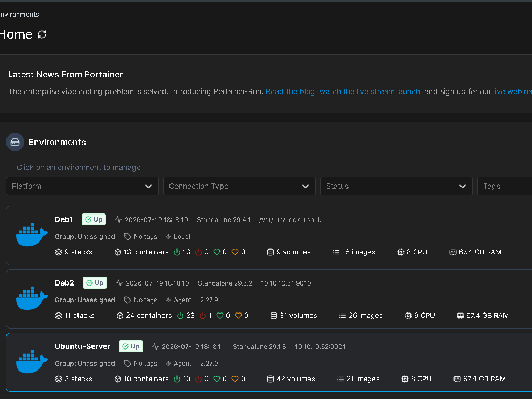This screenshot has width=532, height=399.
Task: Click the stacks layers icon for Ubuntu-Server
Action: (x=59, y=379)
